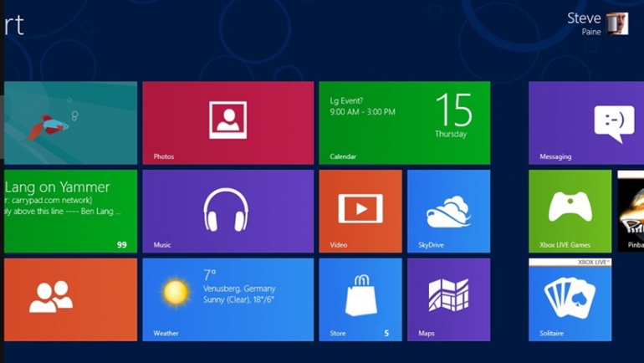644x363 pixels.
Task: Open the Messaging tile
Action: [586, 123]
